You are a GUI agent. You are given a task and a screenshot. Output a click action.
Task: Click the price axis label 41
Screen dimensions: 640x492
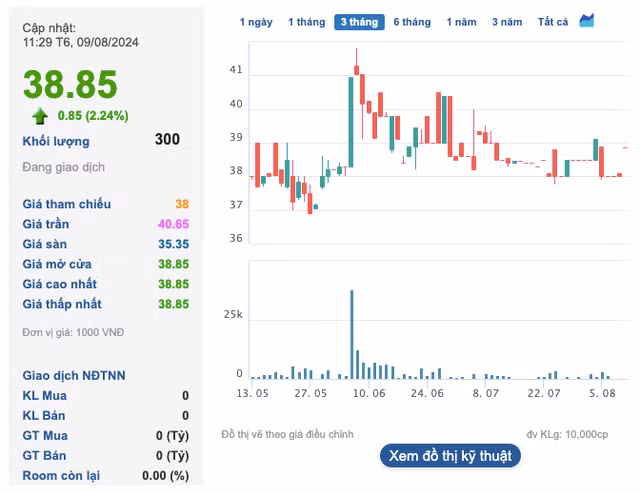[x=236, y=70]
